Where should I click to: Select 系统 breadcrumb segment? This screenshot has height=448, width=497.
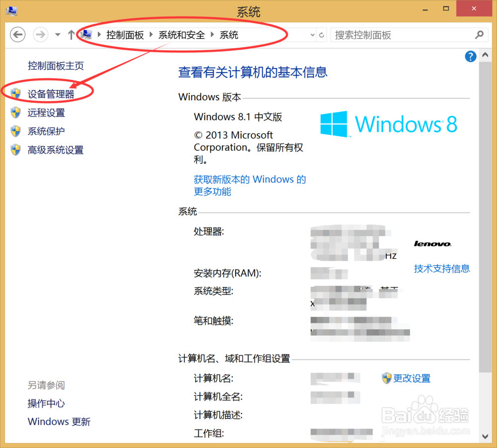[229, 35]
